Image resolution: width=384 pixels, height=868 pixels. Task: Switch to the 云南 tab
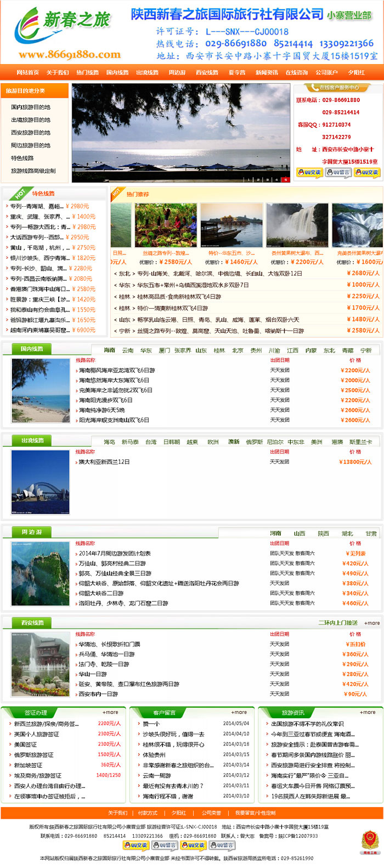(x=128, y=350)
